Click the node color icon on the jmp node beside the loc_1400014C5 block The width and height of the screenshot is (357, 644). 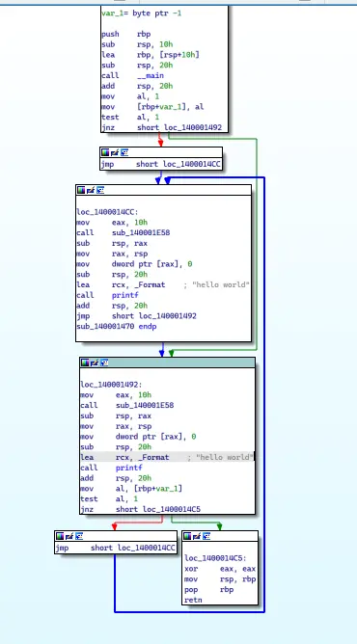[x=60, y=536]
